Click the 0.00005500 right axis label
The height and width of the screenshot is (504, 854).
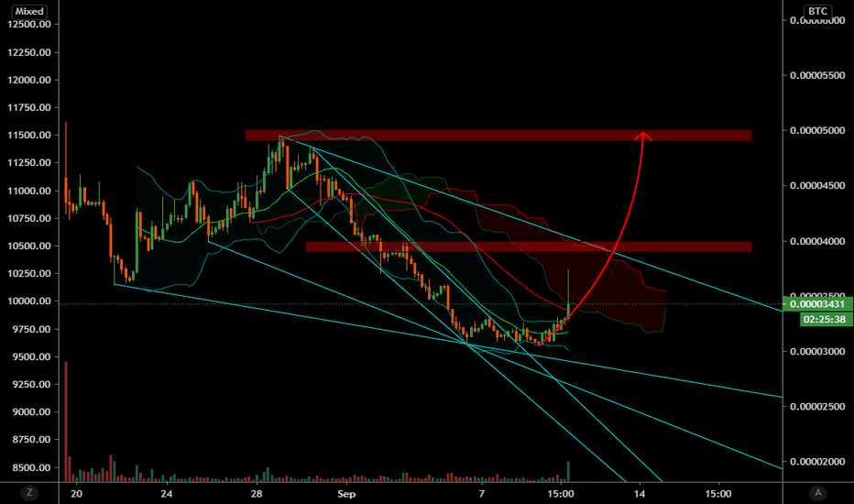tap(817, 75)
